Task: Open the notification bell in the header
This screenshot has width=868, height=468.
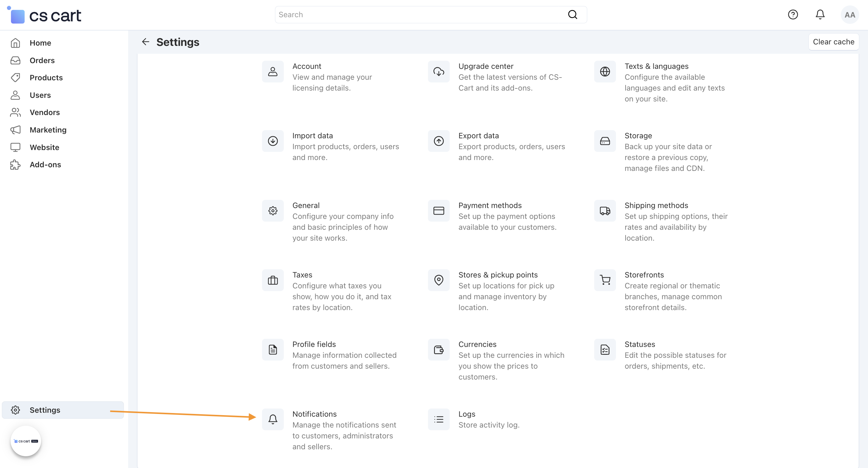Action: click(x=820, y=14)
